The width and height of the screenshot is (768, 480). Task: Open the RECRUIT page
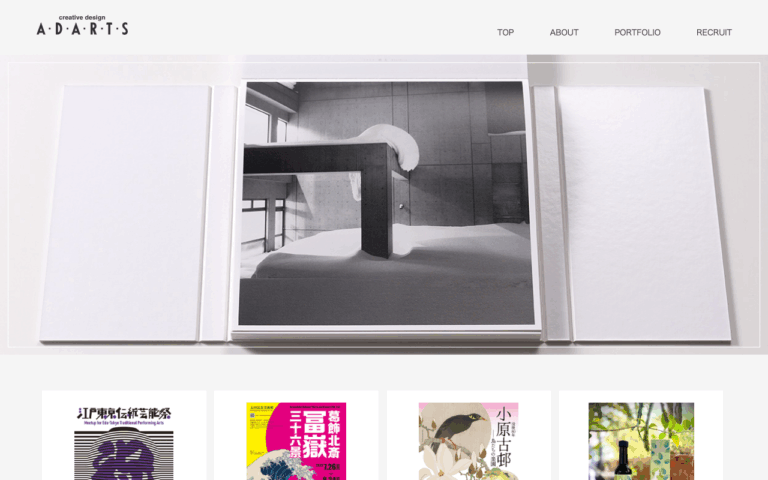[714, 32]
